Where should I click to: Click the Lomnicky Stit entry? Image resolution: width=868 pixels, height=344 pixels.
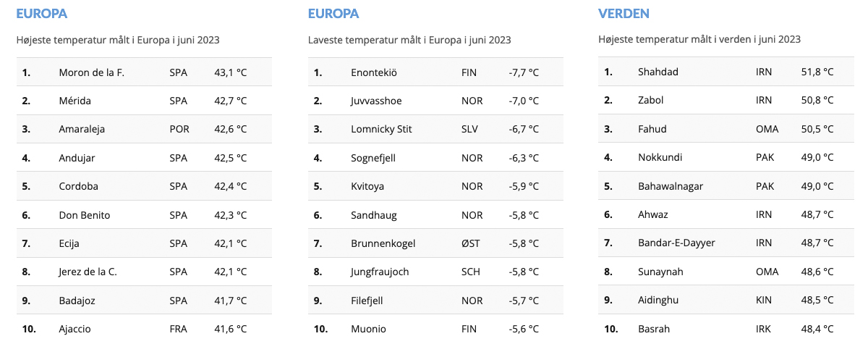[x=381, y=129]
